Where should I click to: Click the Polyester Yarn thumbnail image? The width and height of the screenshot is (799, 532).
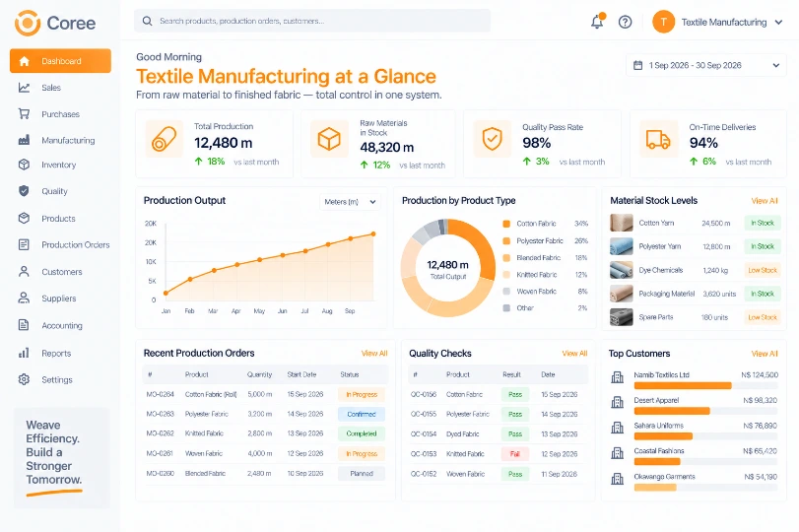pyautogui.click(x=621, y=246)
